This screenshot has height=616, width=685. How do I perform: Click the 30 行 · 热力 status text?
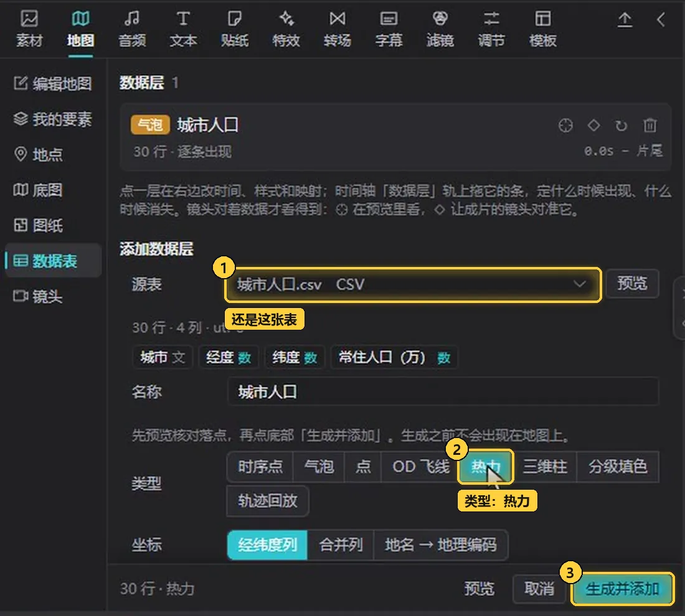click(x=158, y=589)
